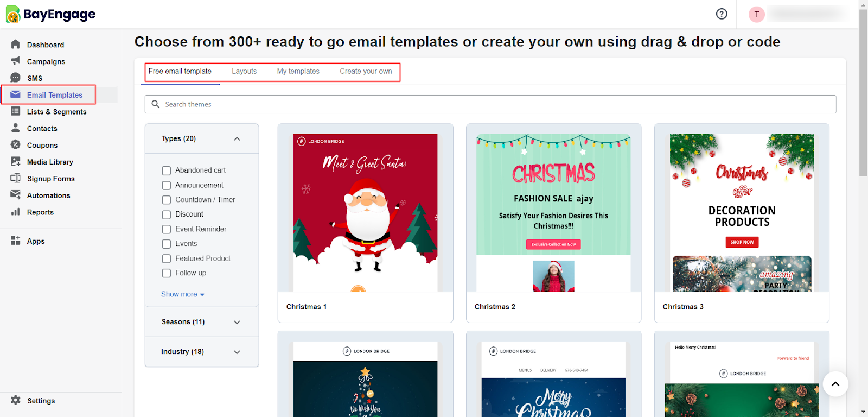The image size is (868, 417).
Task: Collapse the Types (20) filter section
Action: tap(237, 139)
